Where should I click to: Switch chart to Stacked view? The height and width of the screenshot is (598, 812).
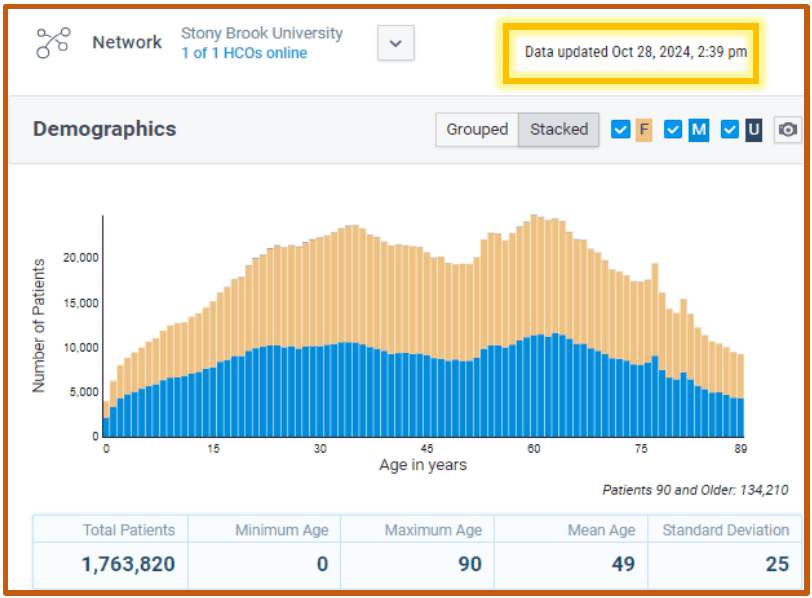point(559,129)
